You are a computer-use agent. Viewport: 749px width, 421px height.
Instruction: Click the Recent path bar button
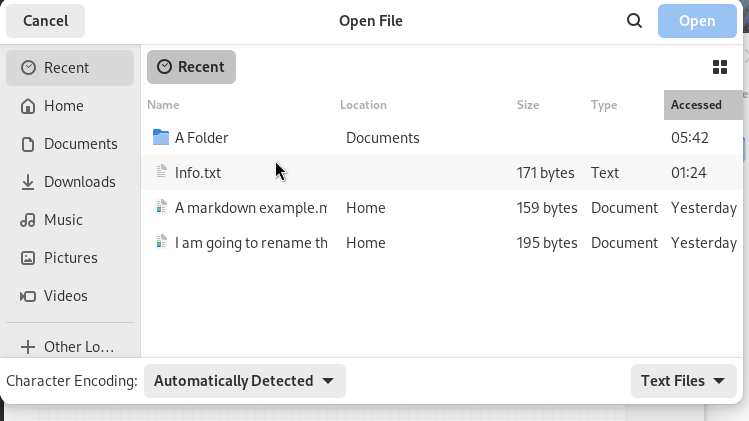[x=191, y=67]
